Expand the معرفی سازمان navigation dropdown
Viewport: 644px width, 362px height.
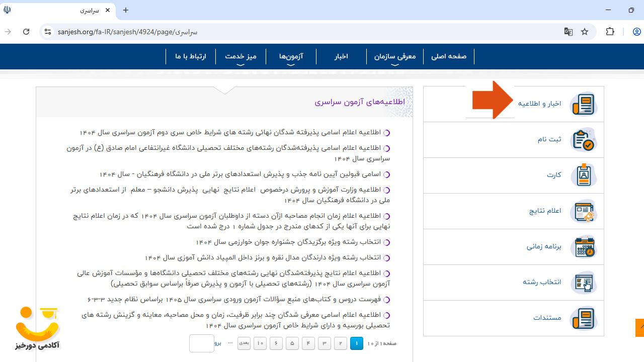click(x=395, y=57)
